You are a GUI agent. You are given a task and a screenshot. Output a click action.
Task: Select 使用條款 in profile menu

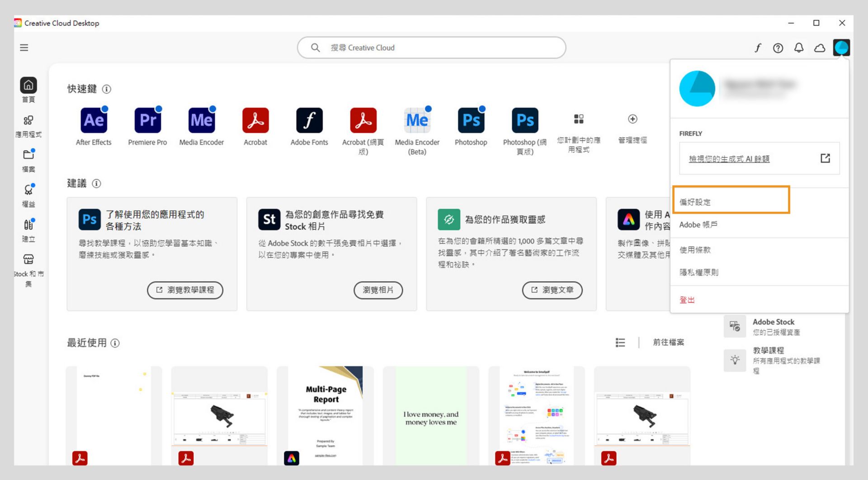point(695,250)
